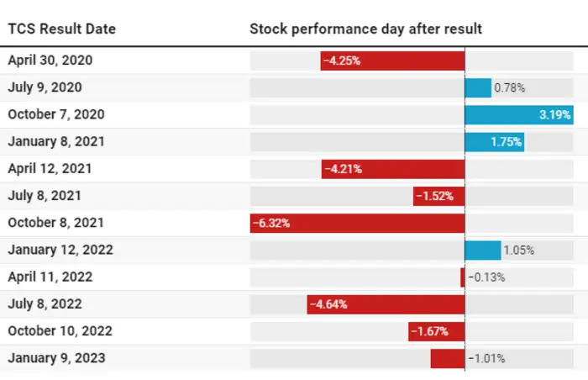This screenshot has height=380, width=588.
Task: Click the October 7, 2020 date label
Action: (56, 114)
